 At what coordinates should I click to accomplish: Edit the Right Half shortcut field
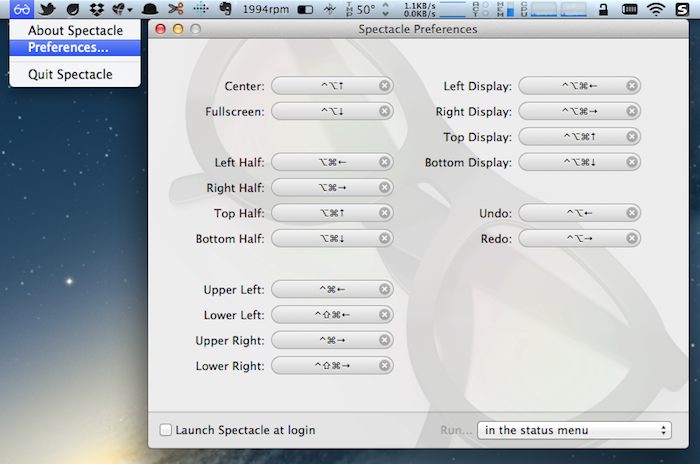pos(332,187)
